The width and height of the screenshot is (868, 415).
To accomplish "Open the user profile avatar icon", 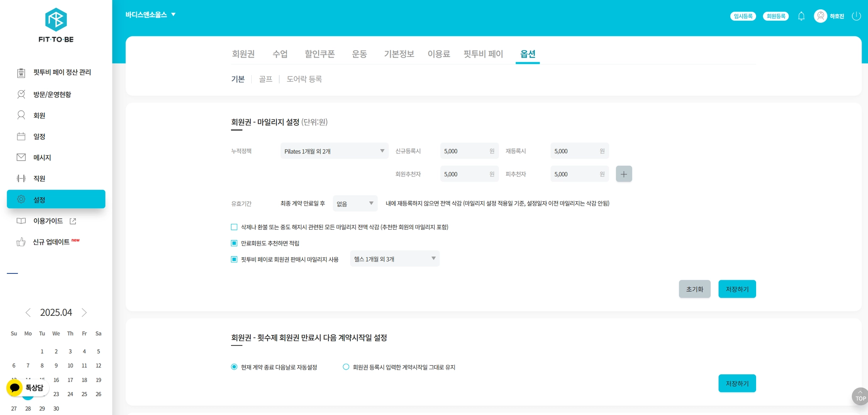I will point(821,16).
